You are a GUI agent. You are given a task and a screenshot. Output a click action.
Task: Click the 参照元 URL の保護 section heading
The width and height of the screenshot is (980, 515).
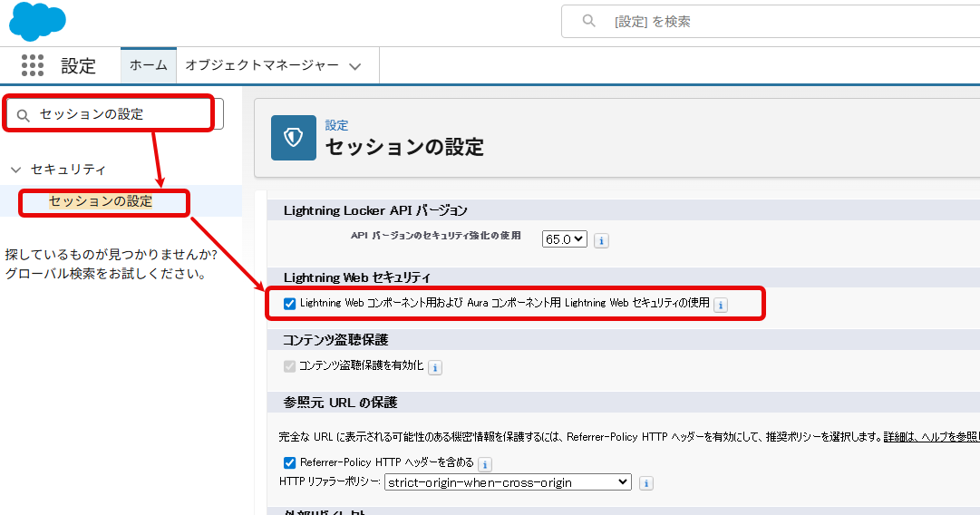tap(340, 403)
